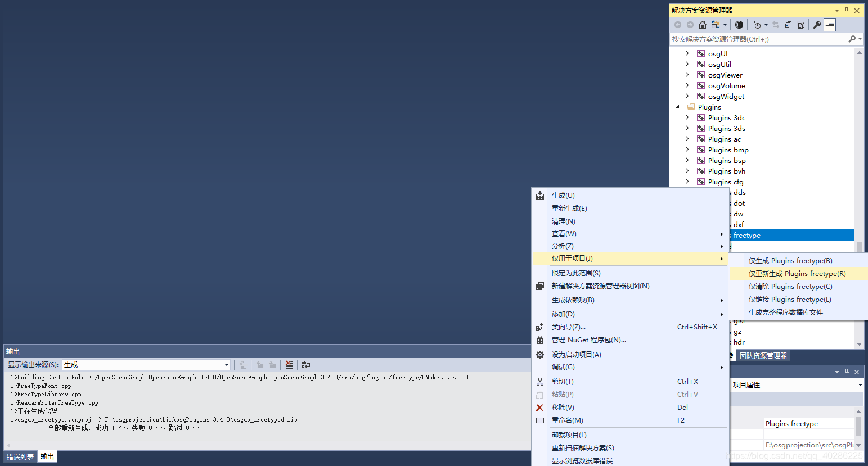Select Plugins bvh project in tree
The image size is (868, 466).
tap(726, 171)
